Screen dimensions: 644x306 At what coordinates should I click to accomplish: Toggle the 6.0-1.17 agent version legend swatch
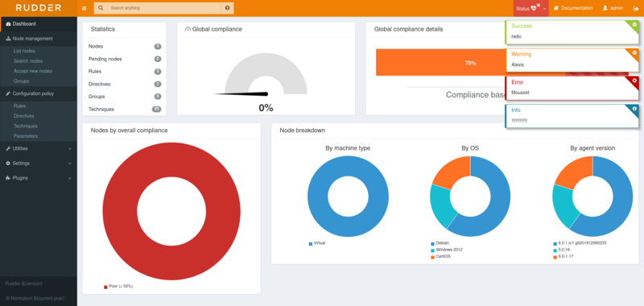555,257
